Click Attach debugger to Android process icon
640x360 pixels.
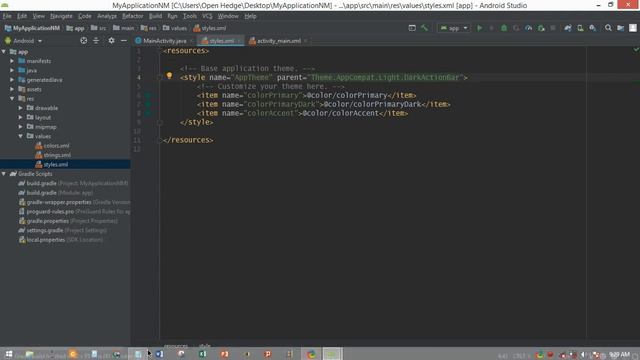click(541, 28)
